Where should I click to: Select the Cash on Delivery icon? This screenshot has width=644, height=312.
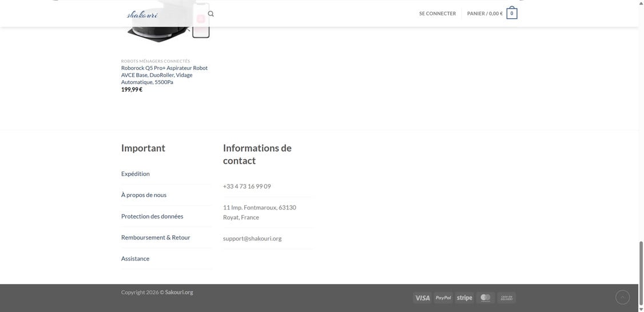[506, 298]
